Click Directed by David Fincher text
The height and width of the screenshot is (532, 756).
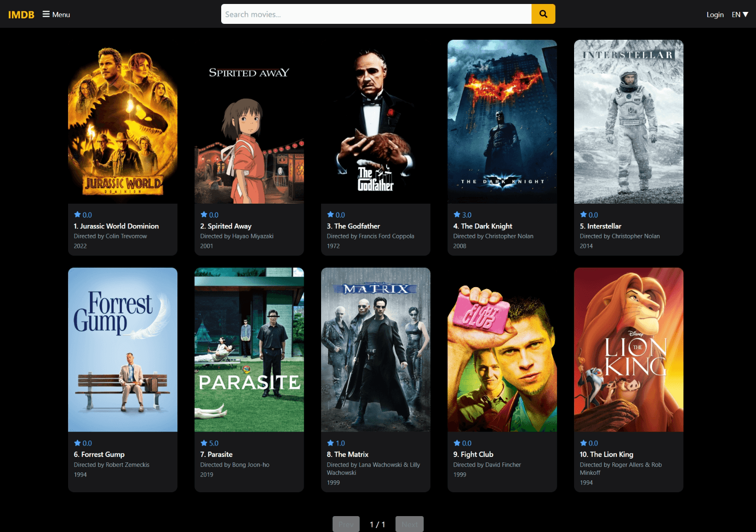pos(487,465)
